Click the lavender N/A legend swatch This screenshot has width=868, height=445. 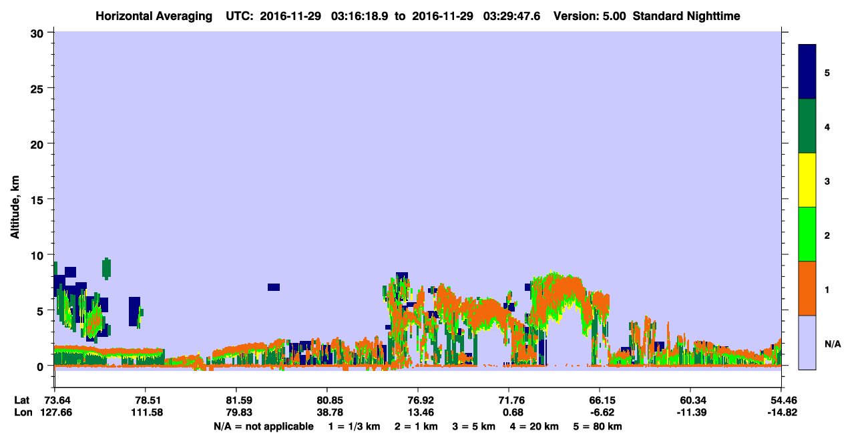point(807,342)
